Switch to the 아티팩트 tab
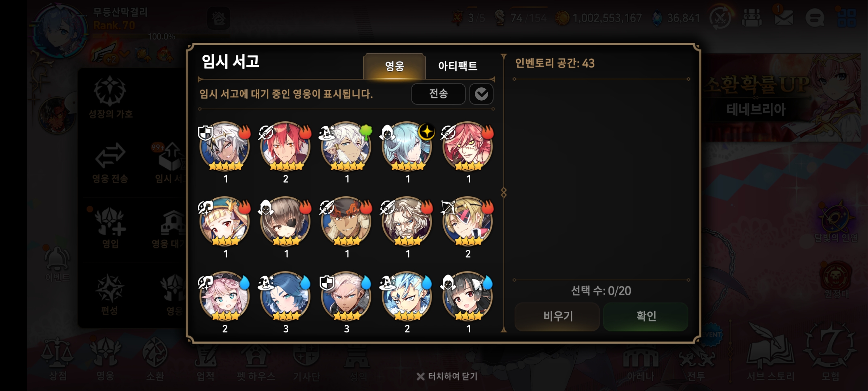The image size is (868, 391). [x=458, y=66]
